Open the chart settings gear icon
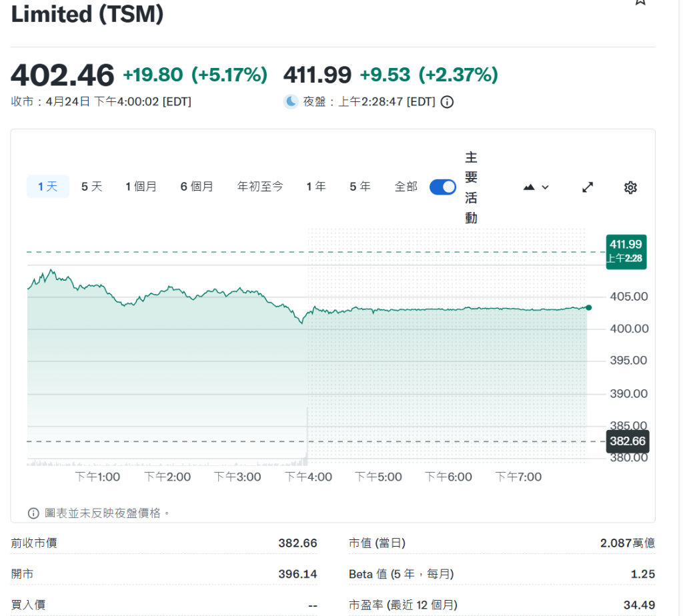 point(630,187)
